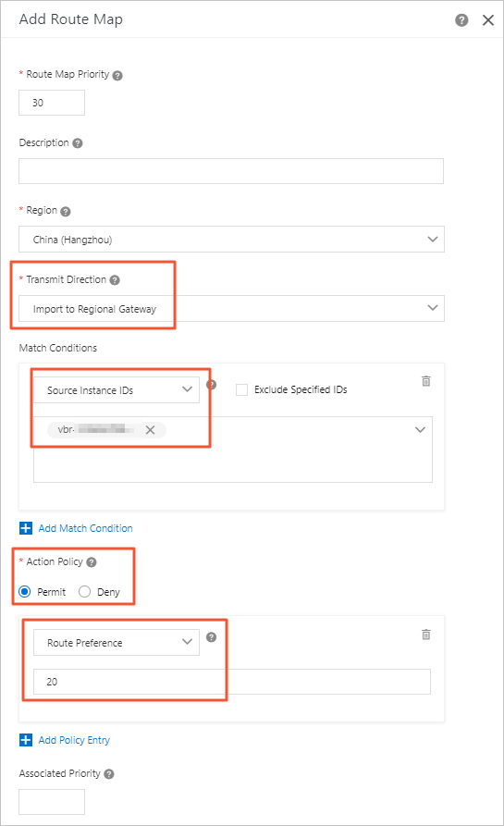Open help icon in dialog header
504x826 pixels.
pos(461,20)
